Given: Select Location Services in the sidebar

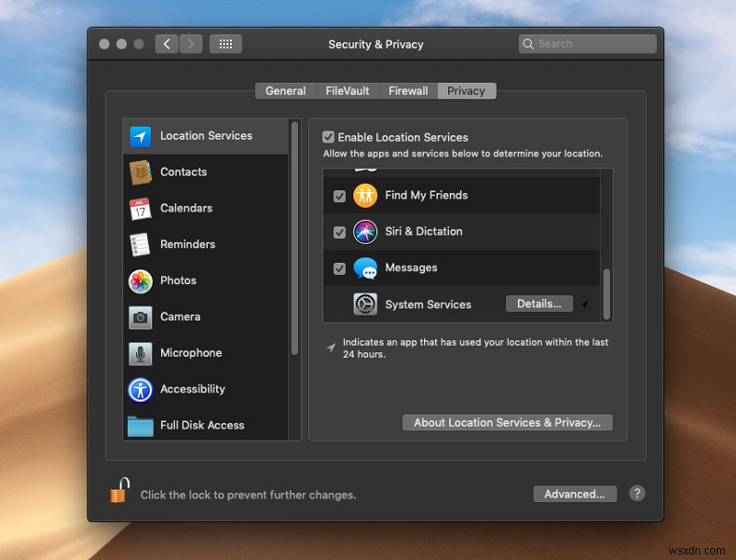Looking at the screenshot, I should coord(203,135).
